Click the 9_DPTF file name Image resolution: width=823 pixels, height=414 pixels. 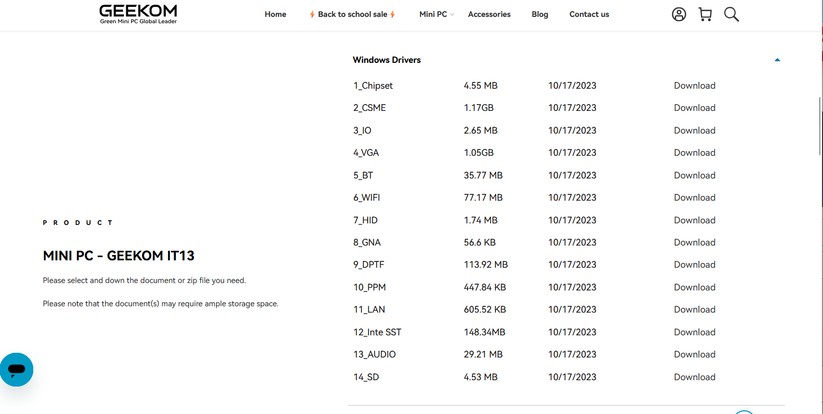tap(368, 264)
